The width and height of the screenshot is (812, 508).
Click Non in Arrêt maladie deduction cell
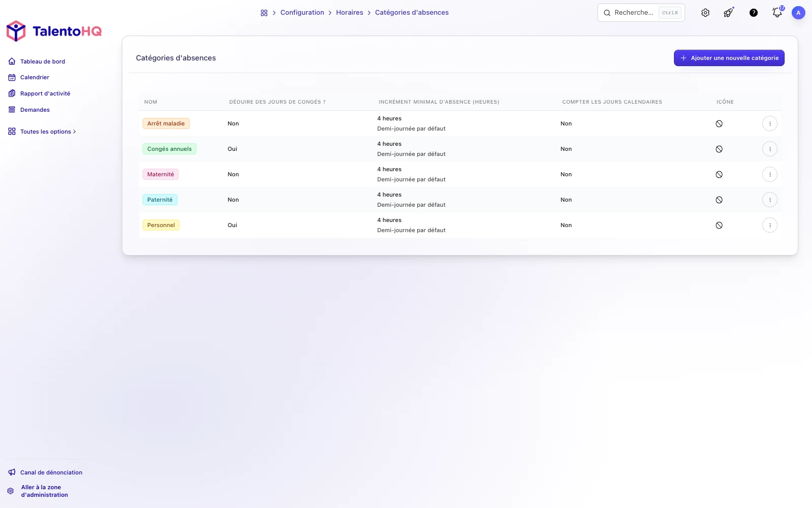233,123
